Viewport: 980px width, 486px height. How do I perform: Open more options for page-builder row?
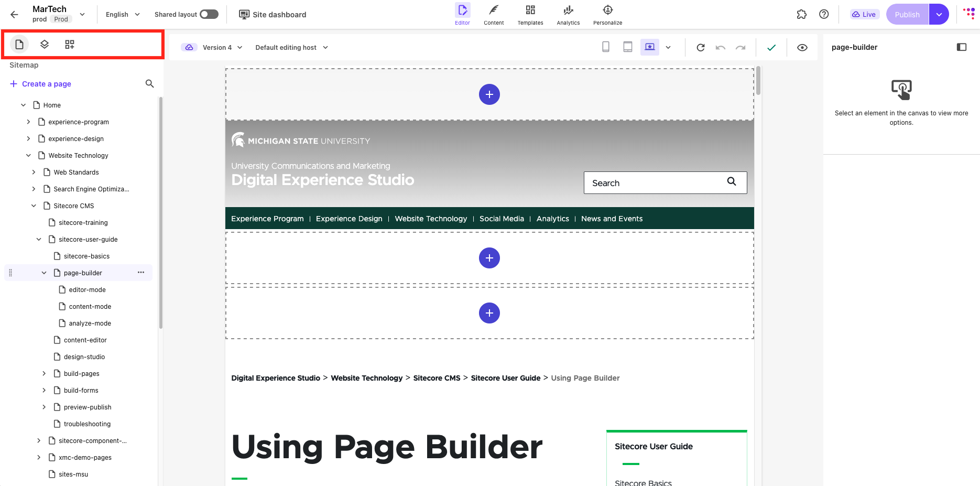141,273
